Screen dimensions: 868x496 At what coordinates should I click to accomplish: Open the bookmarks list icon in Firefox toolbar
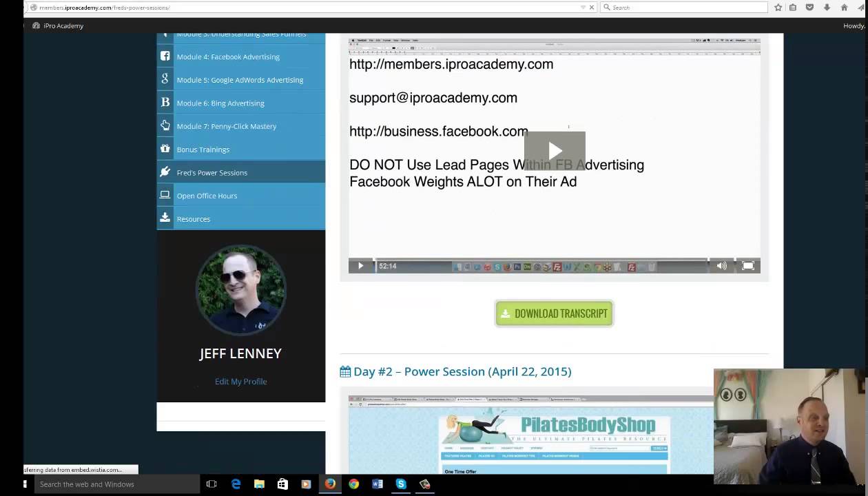pyautogui.click(x=793, y=8)
